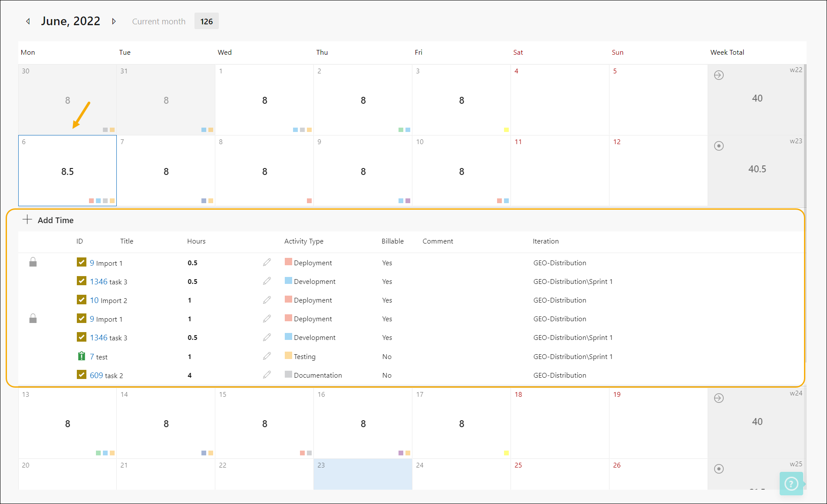Click pencil icon on Import 1 0.5-hour row

coord(267,262)
